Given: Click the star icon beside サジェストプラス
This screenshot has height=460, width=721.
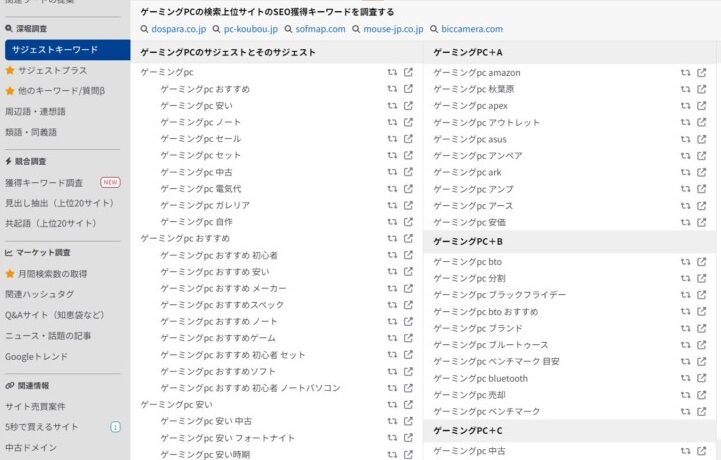Looking at the screenshot, I should tap(10, 70).
